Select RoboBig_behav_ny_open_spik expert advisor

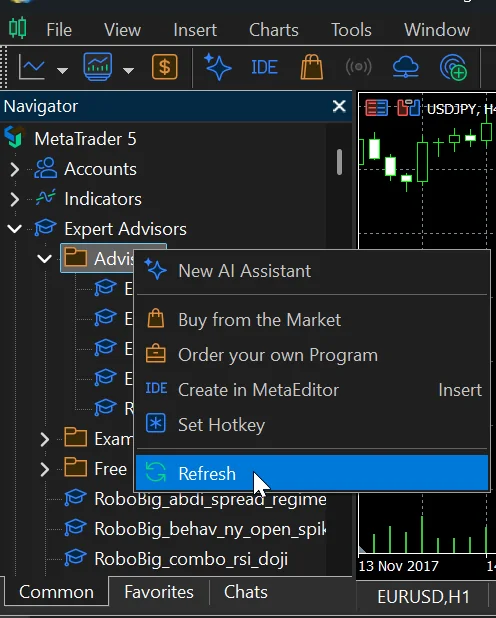[x=210, y=529]
